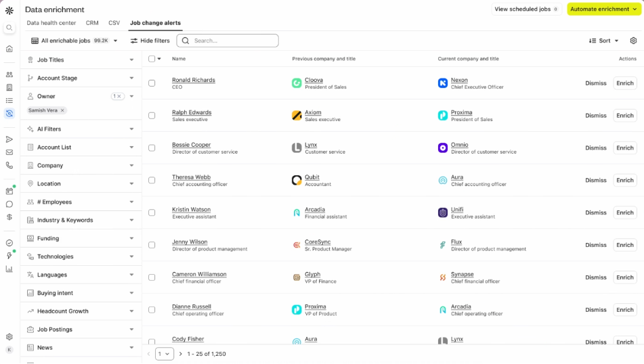Click Enrich for Bessie Cooper
The width and height of the screenshot is (644, 364).
(624, 148)
